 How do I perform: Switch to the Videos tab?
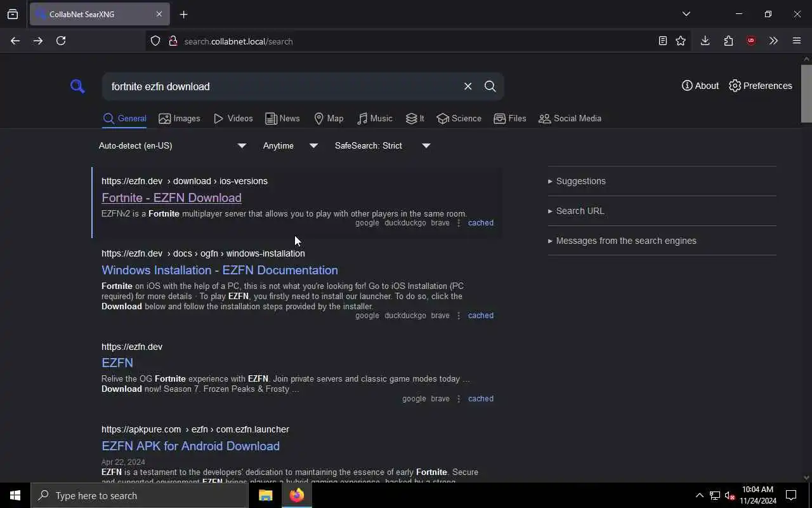(233, 119)
